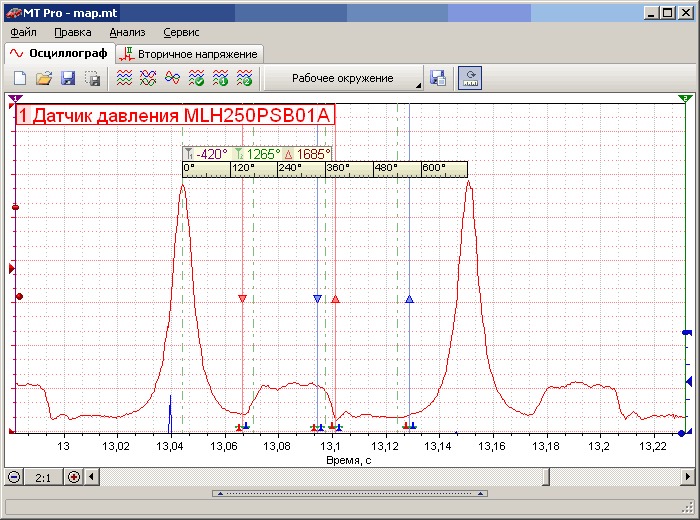This screenshot has height=520, width=700.
Task: Toggle the angle ruler button in toolbar
Action: pos(469,78)
